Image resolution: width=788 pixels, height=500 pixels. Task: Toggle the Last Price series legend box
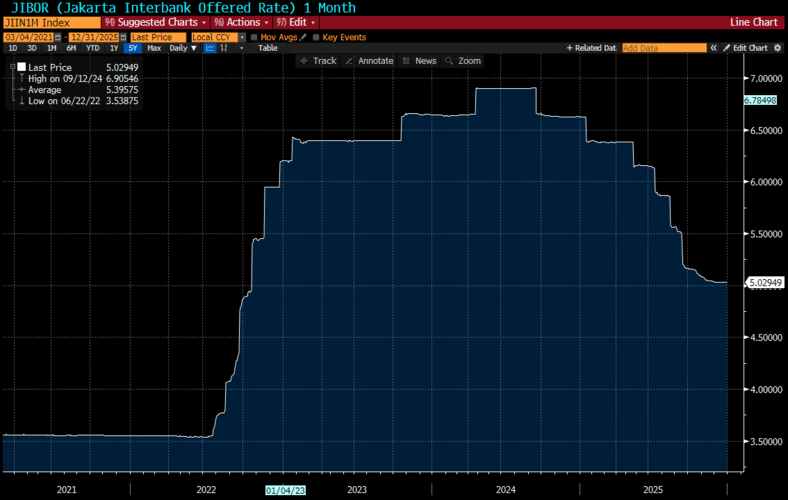click(20, 66)
